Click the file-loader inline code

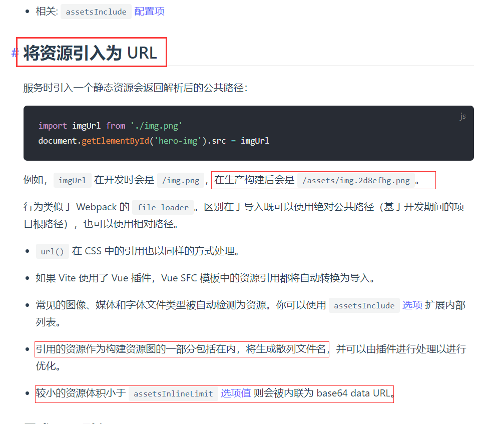163,207
